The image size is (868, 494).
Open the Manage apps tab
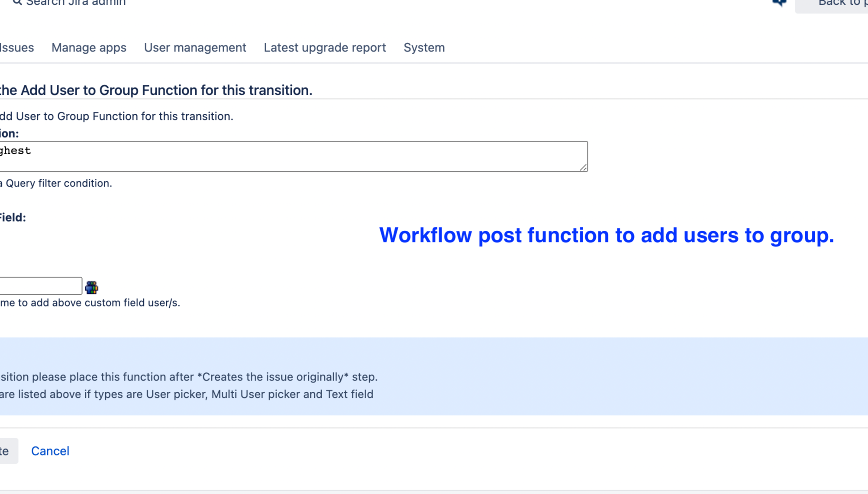tap(89, 47)
